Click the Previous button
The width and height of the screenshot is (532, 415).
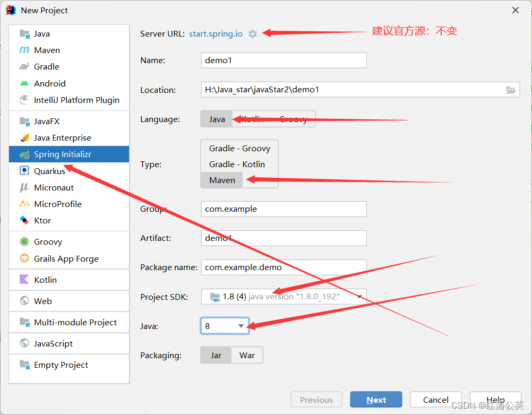click(x=316, y=400)
